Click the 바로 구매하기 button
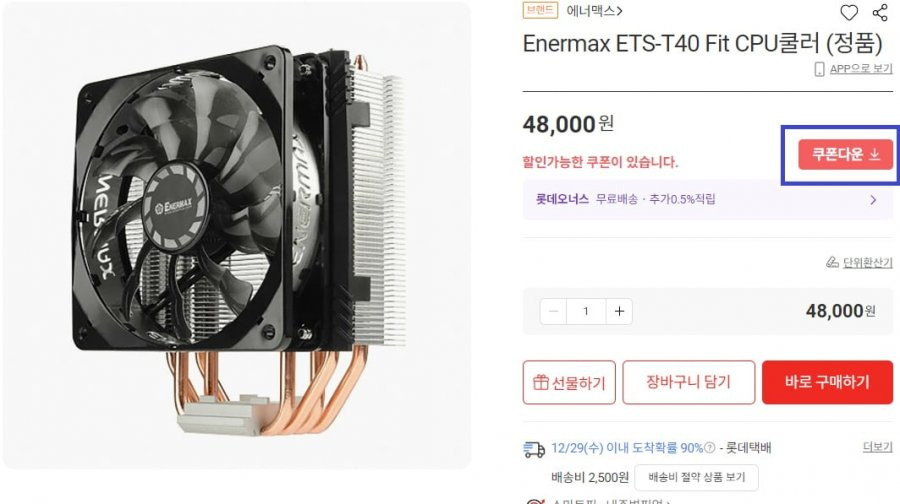Screen dimensions: 900x504 (827, 382)
